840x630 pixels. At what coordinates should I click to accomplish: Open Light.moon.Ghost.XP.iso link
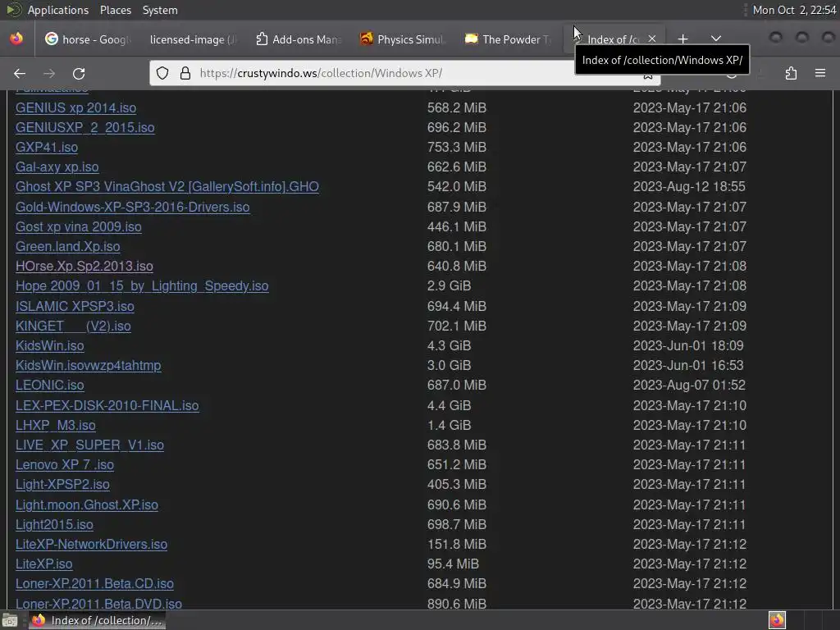(x=87, y=504)
